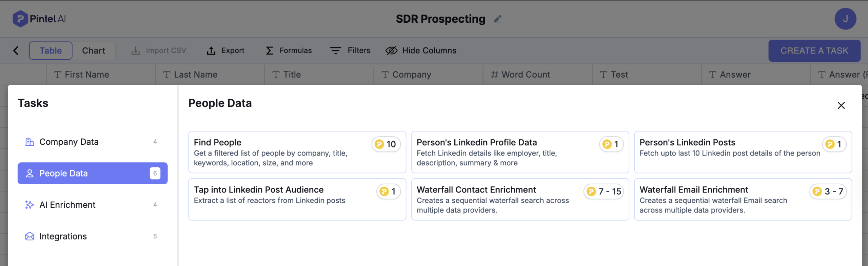Click the PintelAI logo icon
Image resolution: width=868 pixels, height=266 pixels.
click(x=20, y=19)
